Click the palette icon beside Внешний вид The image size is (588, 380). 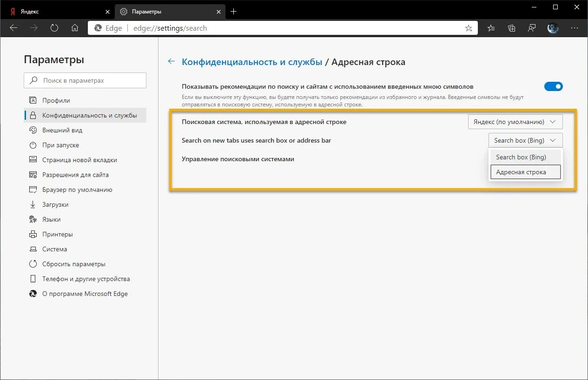pos(33,130)
